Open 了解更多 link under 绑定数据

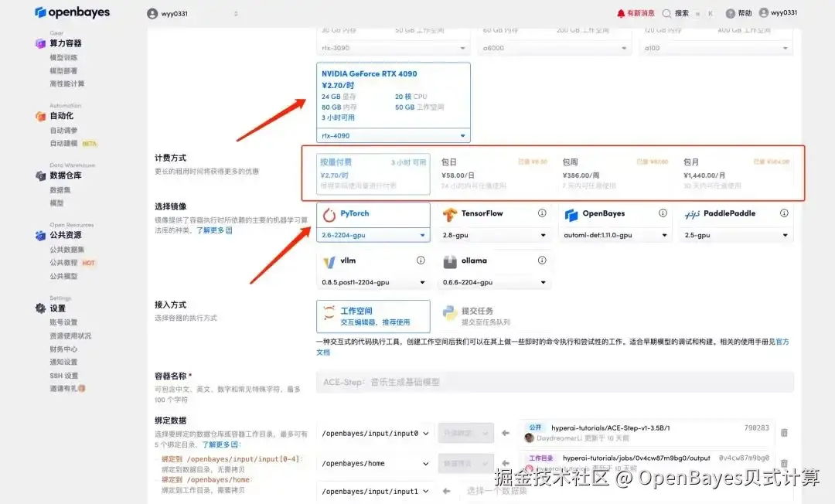(220, 444)
